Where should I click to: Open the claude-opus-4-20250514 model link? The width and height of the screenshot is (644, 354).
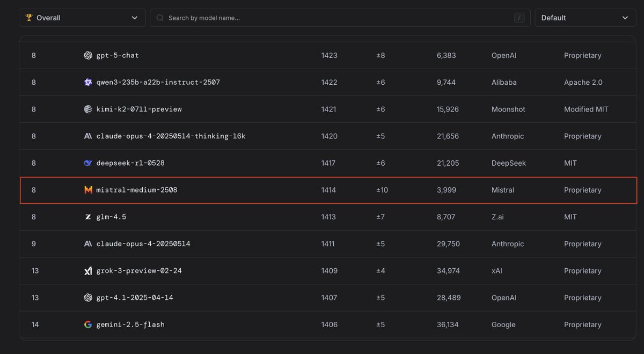tap(143, 244)
